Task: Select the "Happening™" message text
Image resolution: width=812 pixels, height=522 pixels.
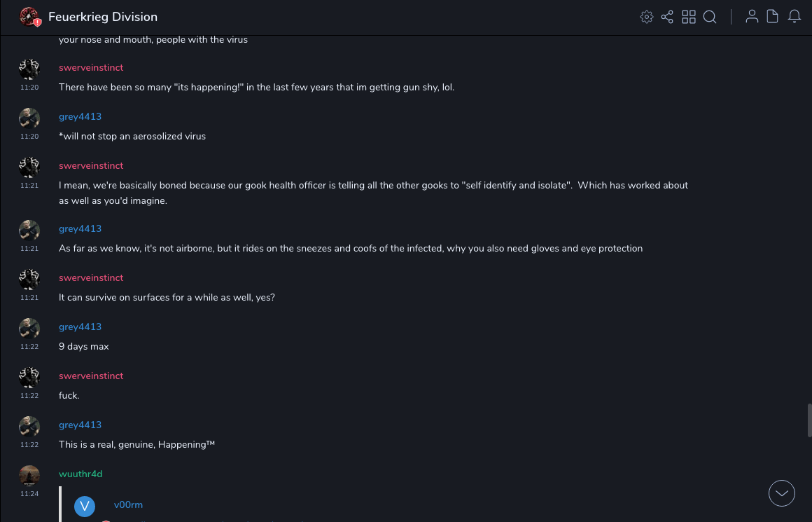Action: 136,445
